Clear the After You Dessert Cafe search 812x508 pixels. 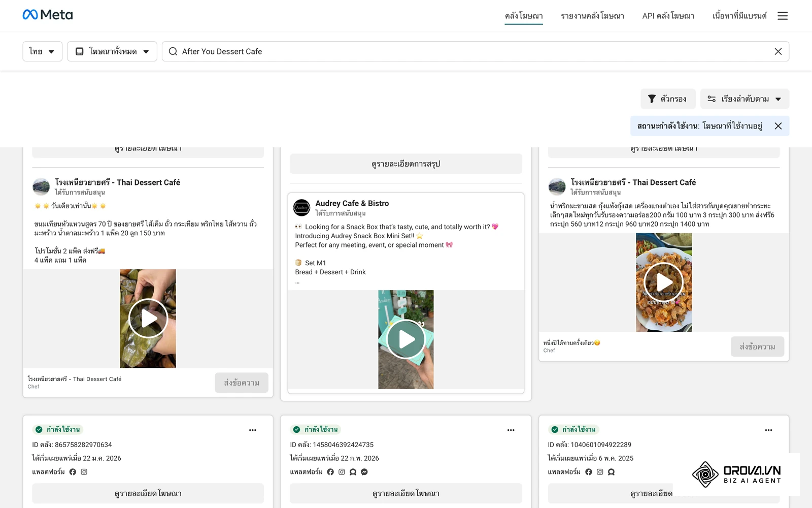tap(778, 51)
